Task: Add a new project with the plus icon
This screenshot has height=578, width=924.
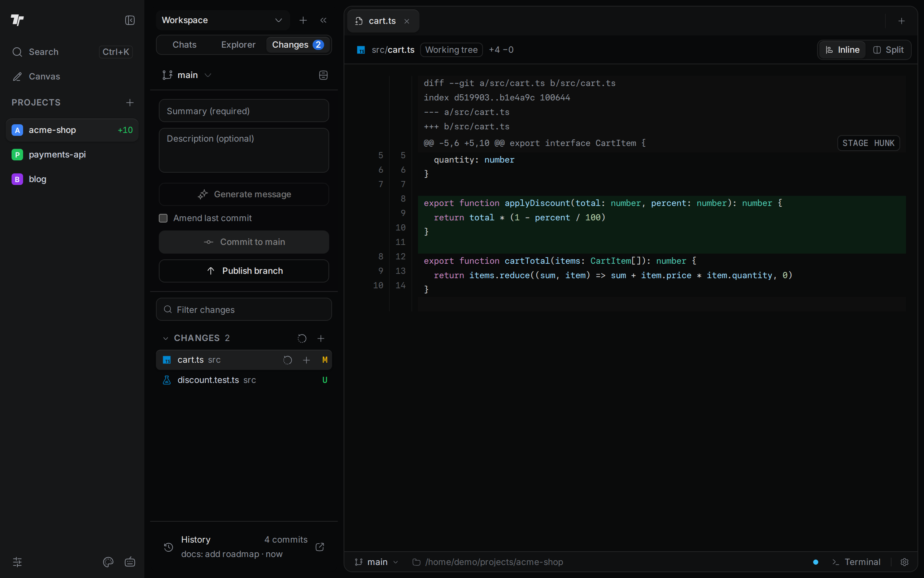Action: click(130, 103)
